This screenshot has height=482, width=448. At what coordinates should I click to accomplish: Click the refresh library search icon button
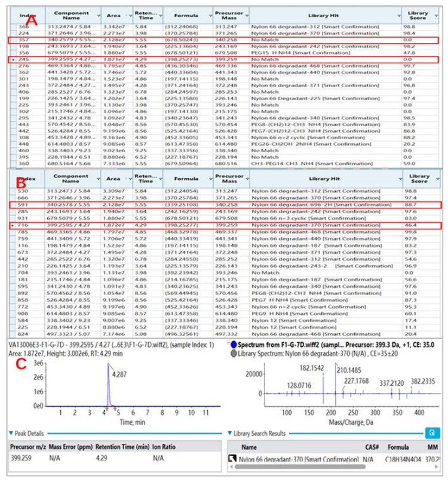432,433
